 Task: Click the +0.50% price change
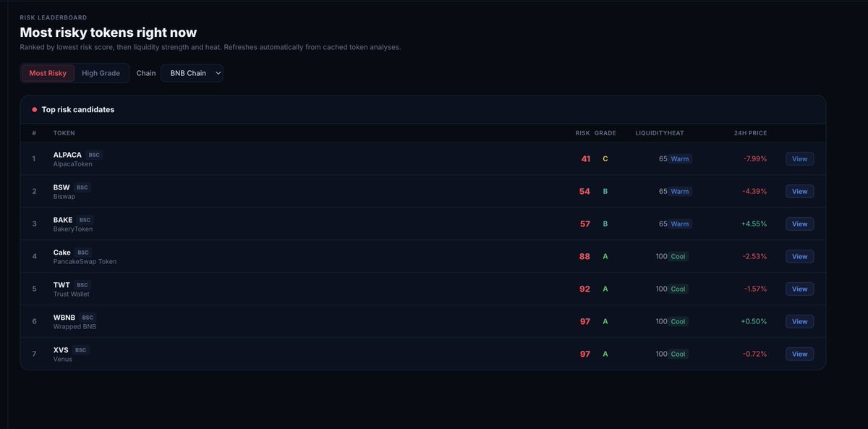(x=754, y=322)
